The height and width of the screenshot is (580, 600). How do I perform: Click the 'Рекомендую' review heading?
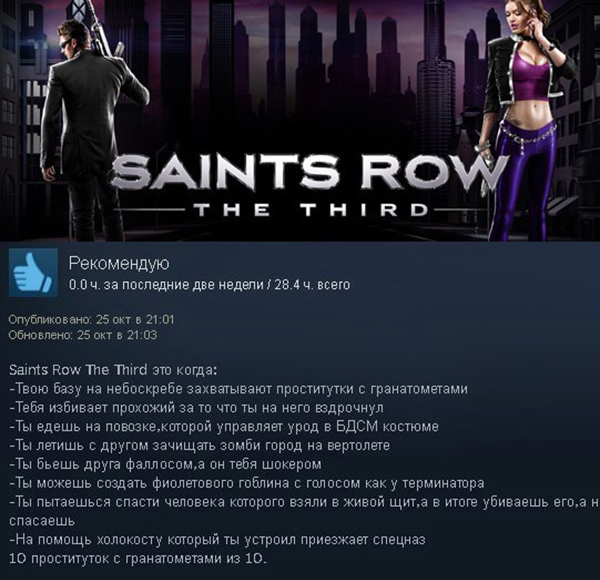coord(119,264)
